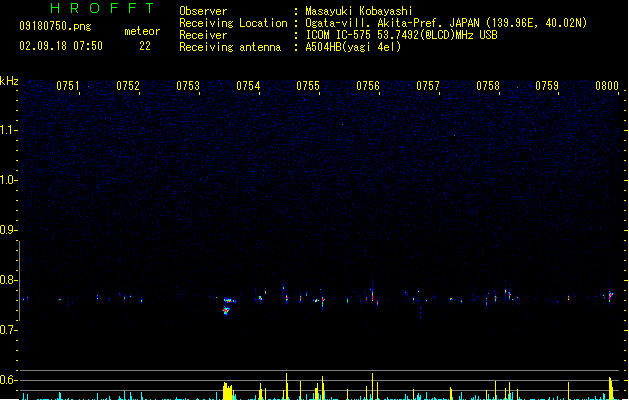Click the 0.9 kHz axis label

[8, 230]
